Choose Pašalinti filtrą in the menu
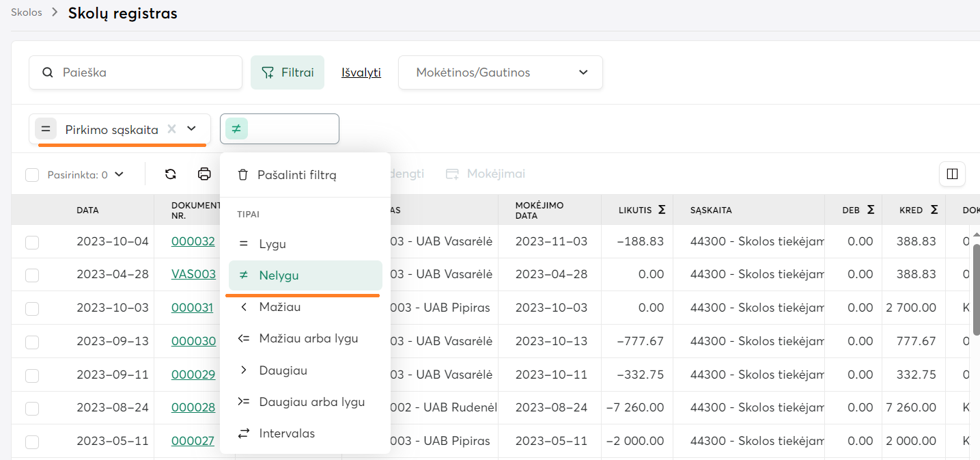This screenshot has height=460, width=980. [x=296, y=175]
